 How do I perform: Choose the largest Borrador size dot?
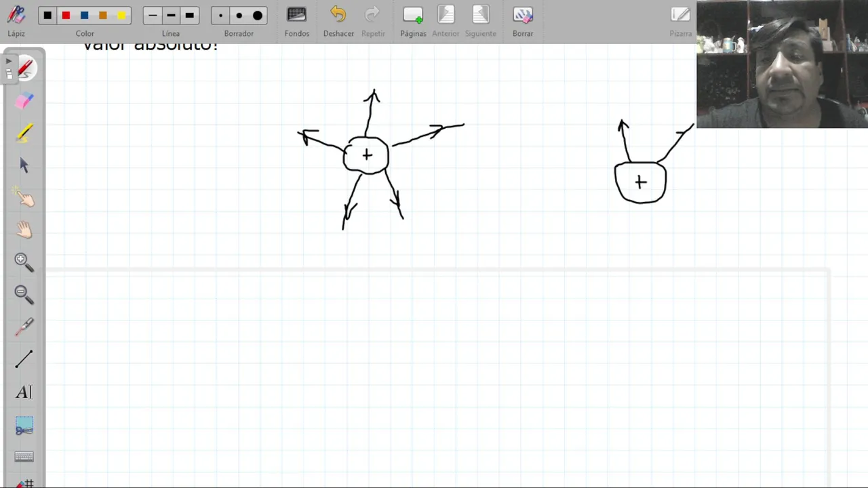click(x=258, y=16)
